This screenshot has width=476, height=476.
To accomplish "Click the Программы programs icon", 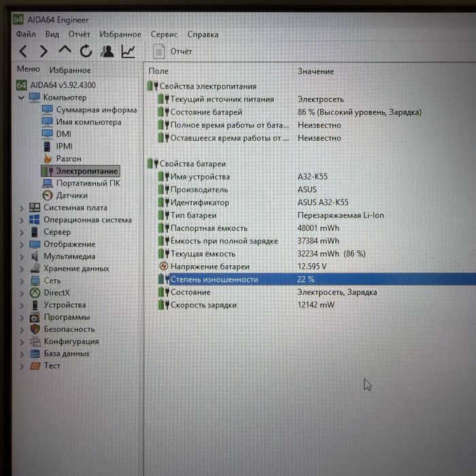I will [x=35, y=318].
